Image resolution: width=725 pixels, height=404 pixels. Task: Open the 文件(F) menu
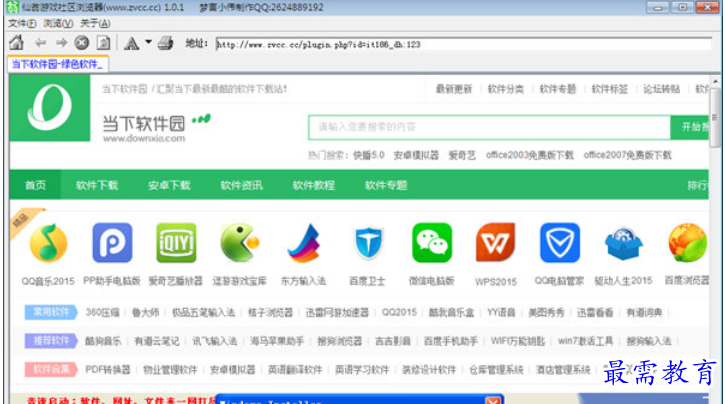22,23
